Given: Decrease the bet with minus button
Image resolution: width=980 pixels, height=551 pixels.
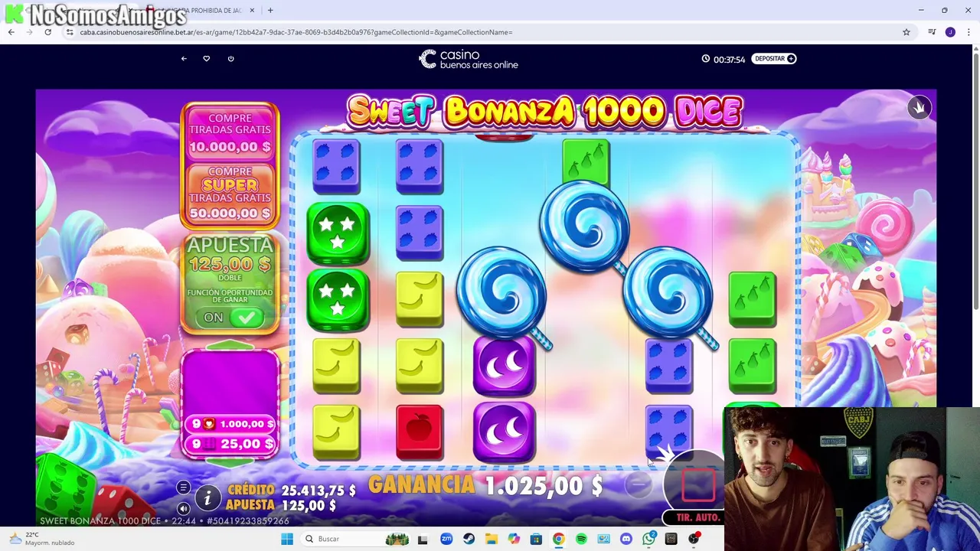Looking at the screenshot, I should (638, 484).
